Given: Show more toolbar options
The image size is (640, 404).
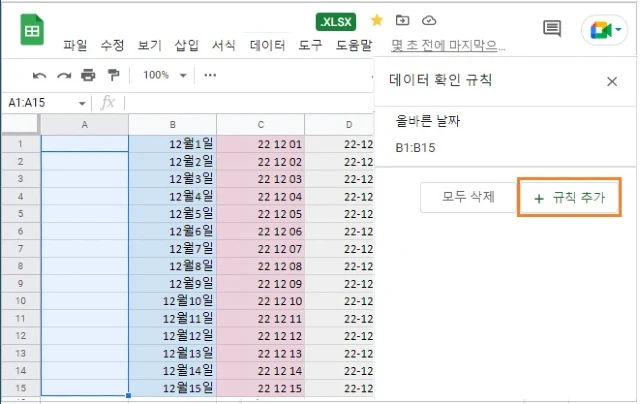Looking at the screenshot, I should pos(210,75).
